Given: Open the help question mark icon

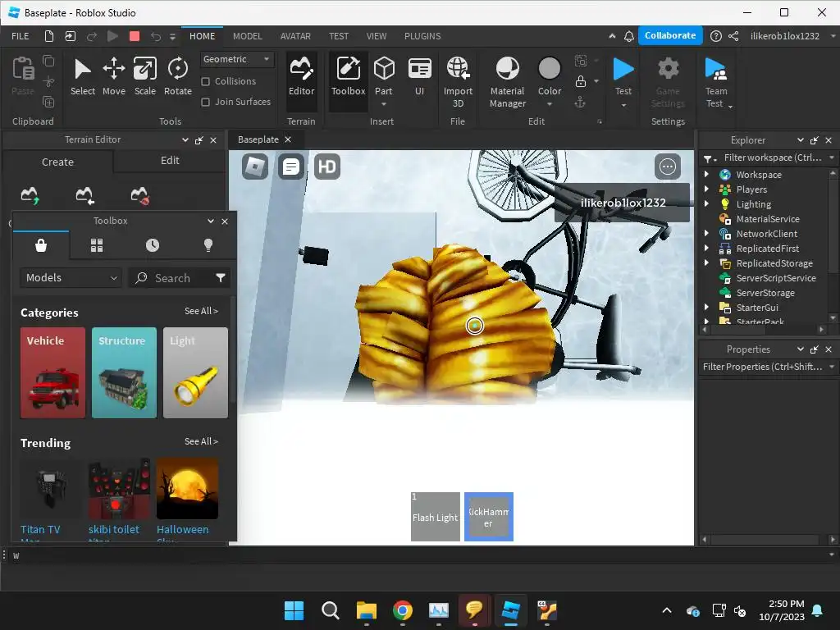Looking at the screenshot, I should click(x=715, y=36).
